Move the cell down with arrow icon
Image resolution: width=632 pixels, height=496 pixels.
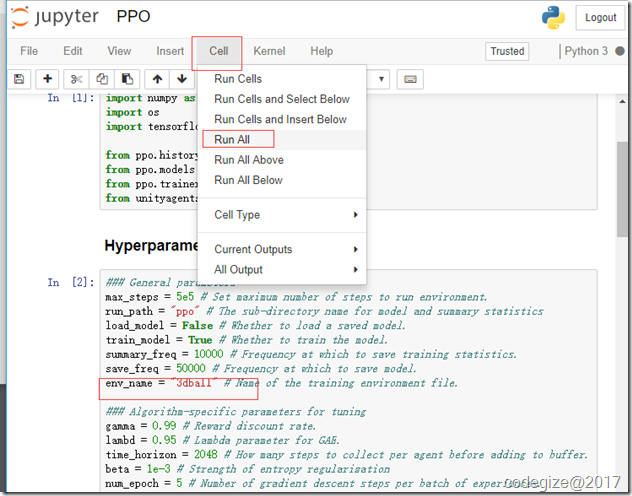tap(181, 79)
